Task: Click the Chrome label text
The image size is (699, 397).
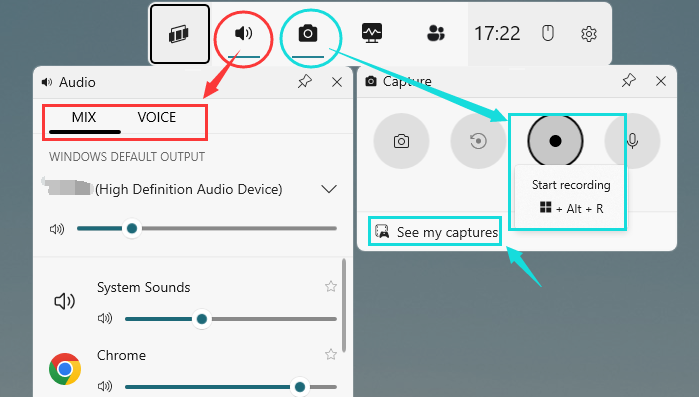Action: [121, 356]
